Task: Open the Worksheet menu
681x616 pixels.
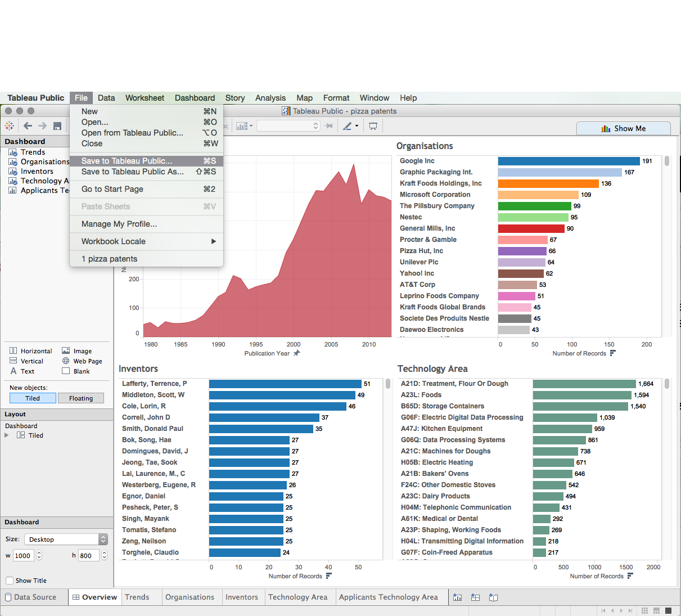Action: click(145, 98)
